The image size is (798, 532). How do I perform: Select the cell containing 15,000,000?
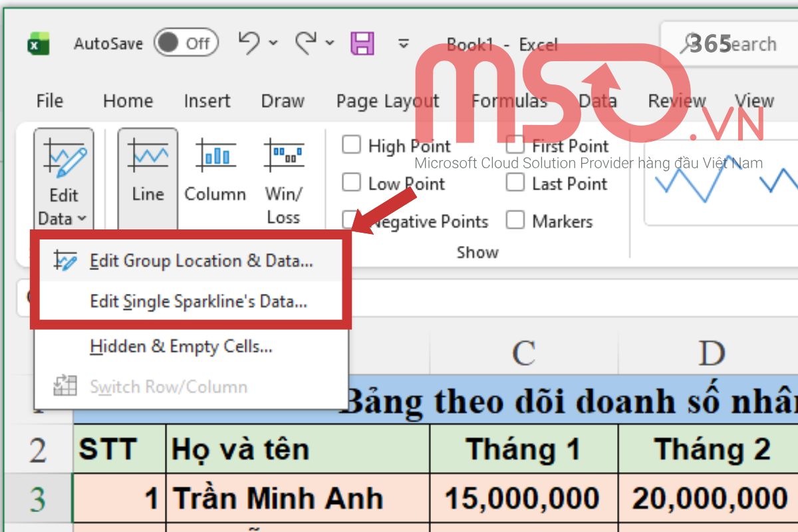(524, 498)
